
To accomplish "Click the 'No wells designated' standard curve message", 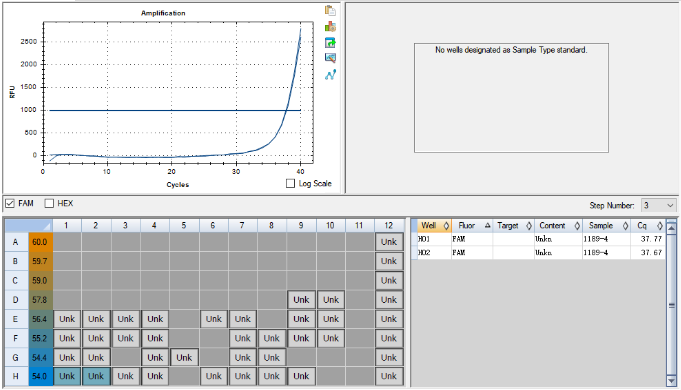I will (511, 50).
